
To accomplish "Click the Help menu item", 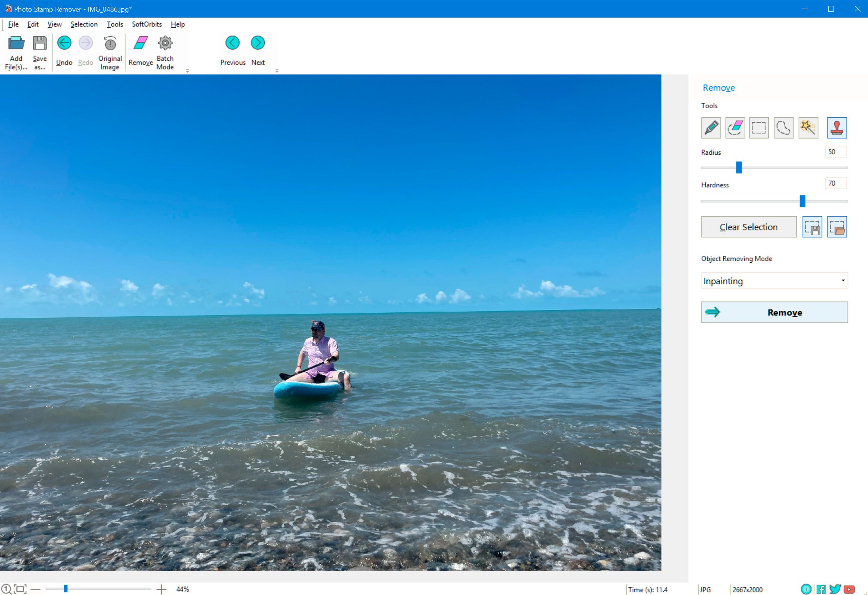I will [x=178, y=24].
